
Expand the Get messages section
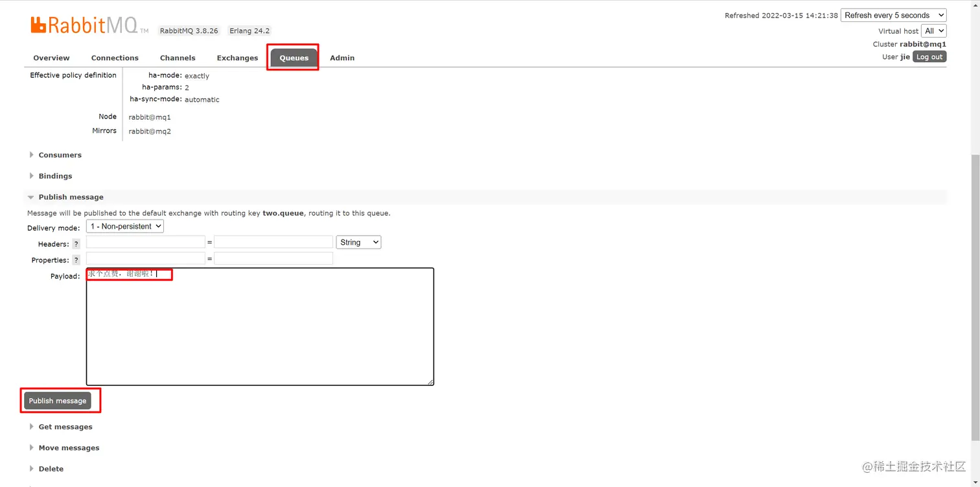tap(65, 427)
